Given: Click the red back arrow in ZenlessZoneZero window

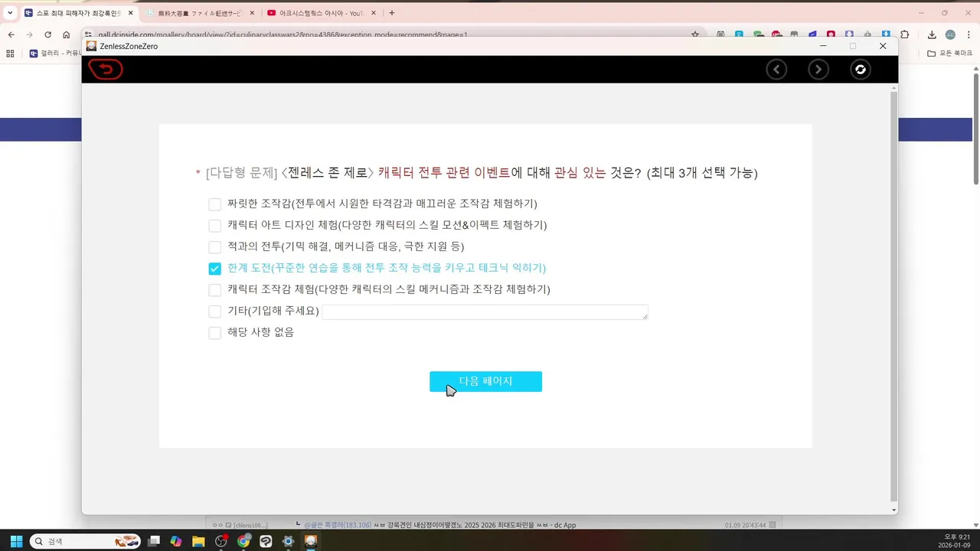Looking at the screenshot, I should (106, 70).
